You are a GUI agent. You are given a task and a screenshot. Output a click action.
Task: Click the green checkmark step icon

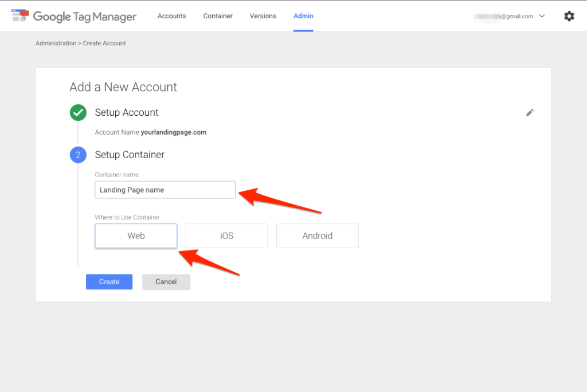[x=78, y=112]
